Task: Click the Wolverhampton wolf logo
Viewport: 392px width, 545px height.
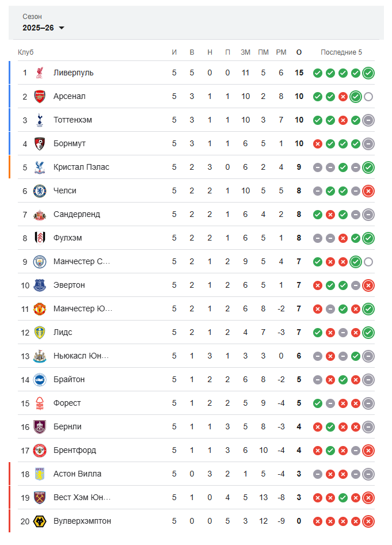Action: [40, 521]
